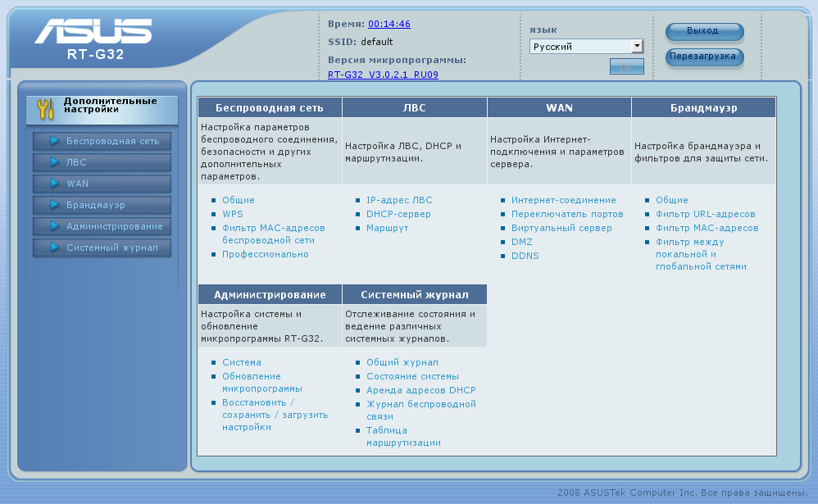Click the wrench tools icon beside Дополнительные настройки

click(x=45, y=109)
